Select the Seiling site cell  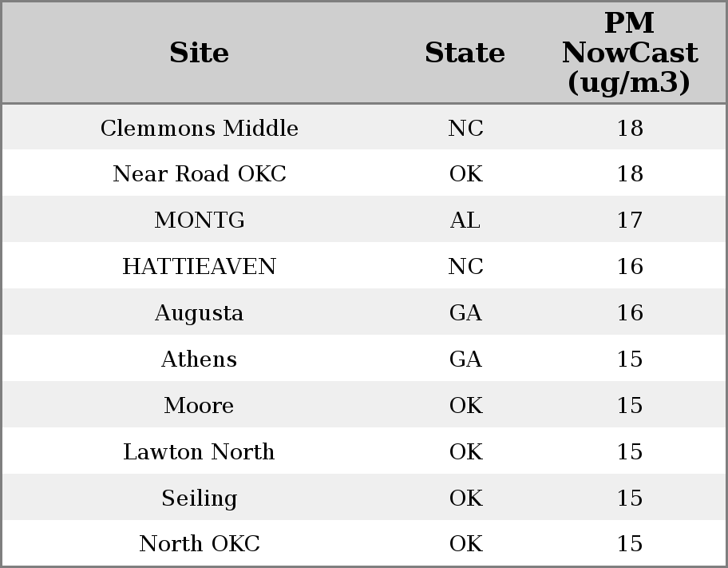tap(200, 498)
